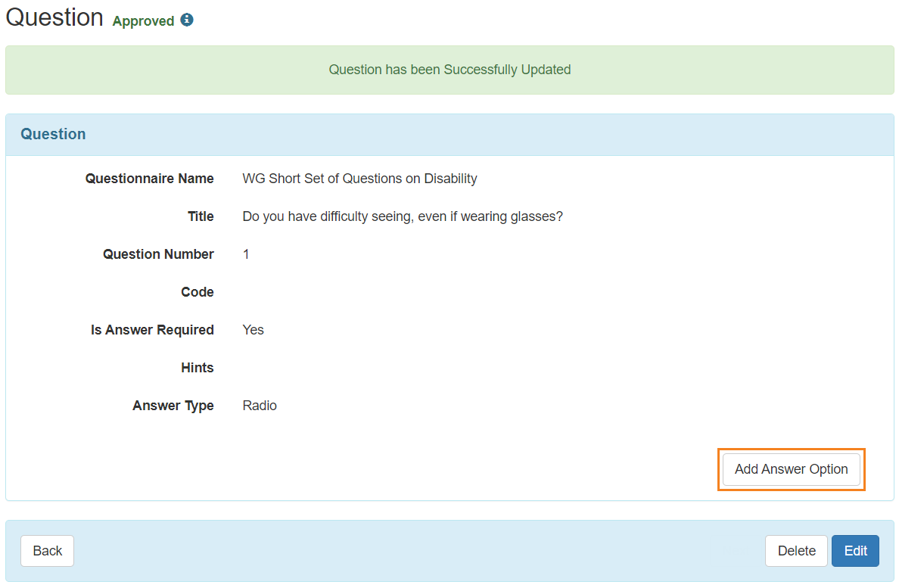Click the large Question page heading
This screenshot has height=588, width=899.
(54, 17)
